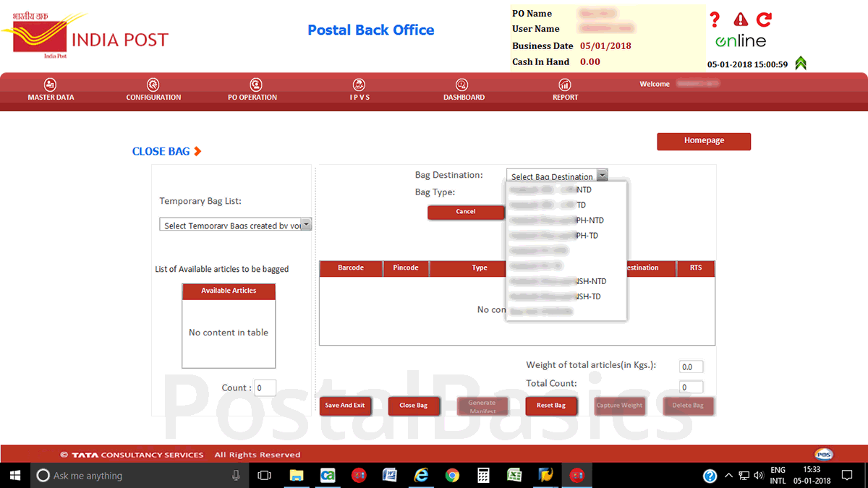Click the red warning triangle alert icon

(x=741, y=20)
